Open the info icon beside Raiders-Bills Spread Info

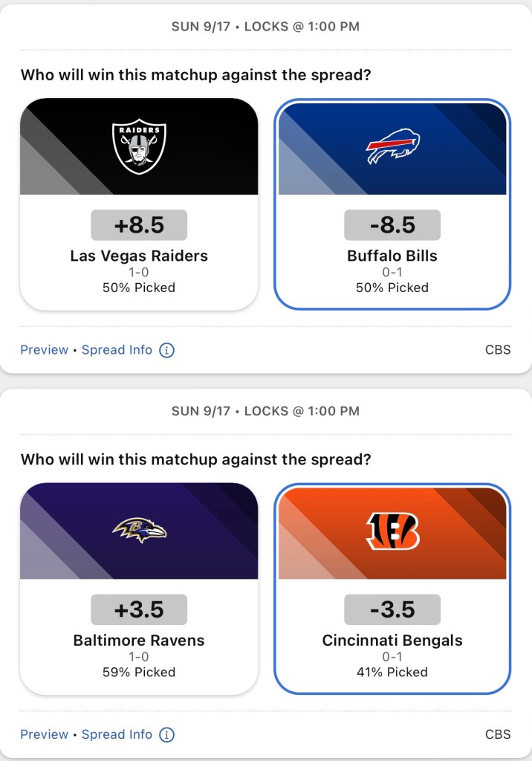coord(167,350)
